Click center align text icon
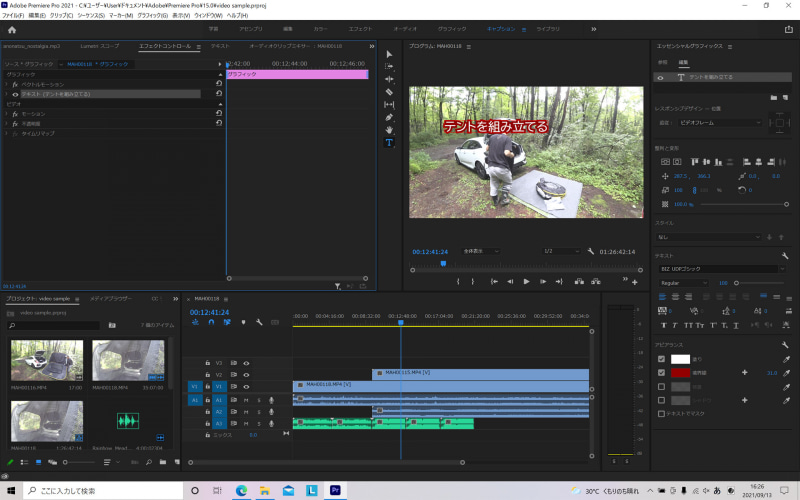 click(676, 296)
